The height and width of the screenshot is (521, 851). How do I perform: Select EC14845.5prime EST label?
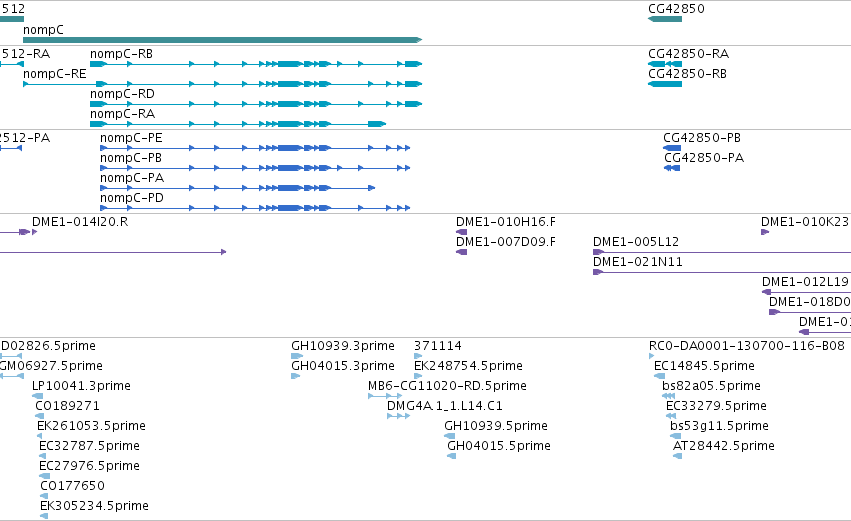pyautogui.click(x=704, y=366)
